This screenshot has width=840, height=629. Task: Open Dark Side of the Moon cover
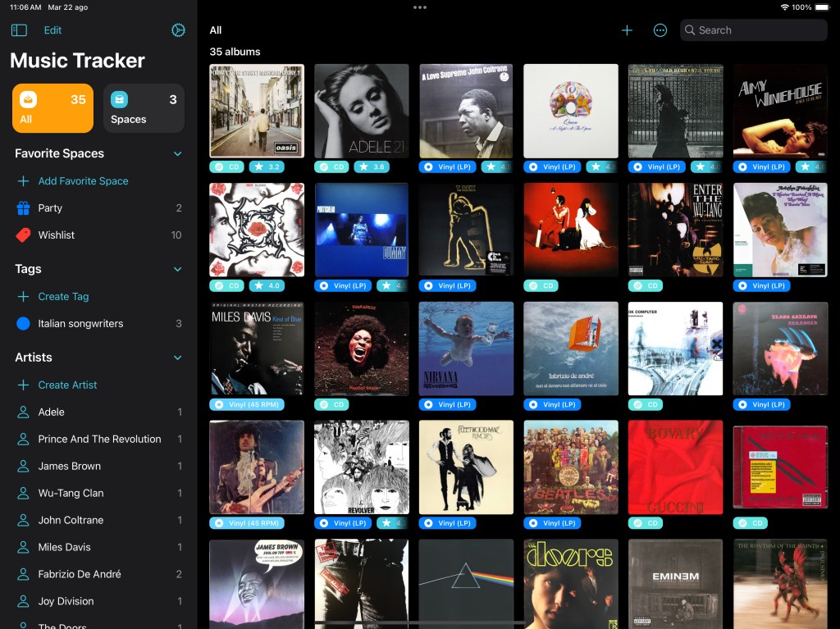tap(466, 584)
